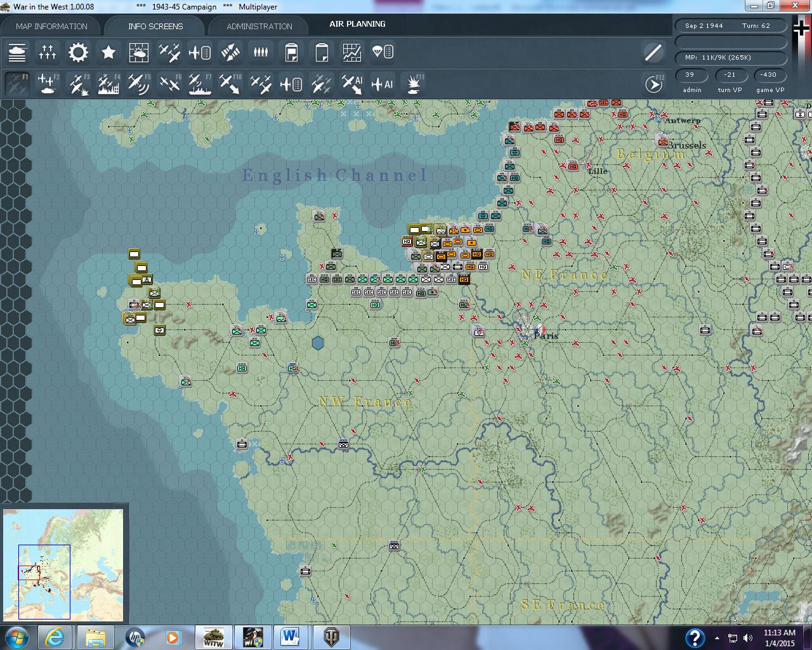Click the Paris city label on map
Viewport: 812px width, 650px height.
(x=546, y=336)
